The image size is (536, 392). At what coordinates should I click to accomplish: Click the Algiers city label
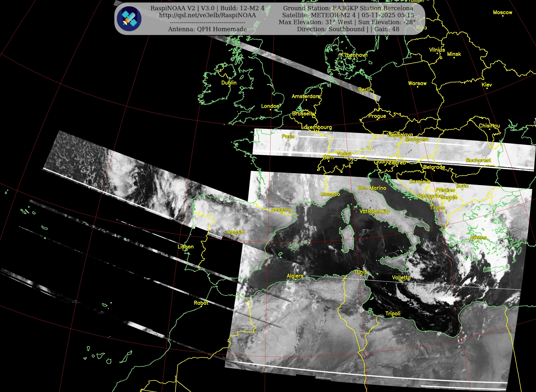point(295,276)
